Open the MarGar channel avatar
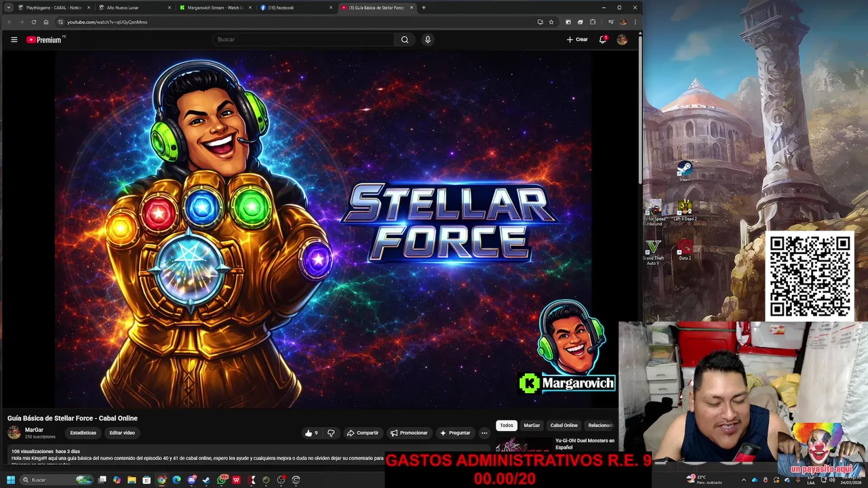Viewport: 868px width, 488px height. click(x=14, y=432)
